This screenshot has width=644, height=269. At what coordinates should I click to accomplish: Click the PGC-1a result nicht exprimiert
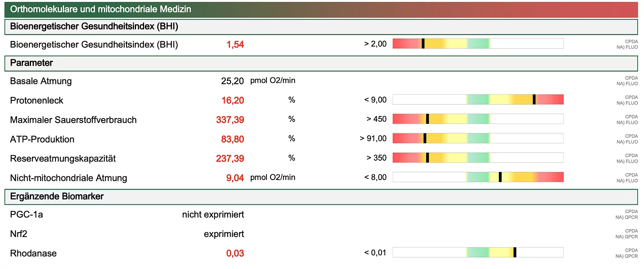point(213,215)
